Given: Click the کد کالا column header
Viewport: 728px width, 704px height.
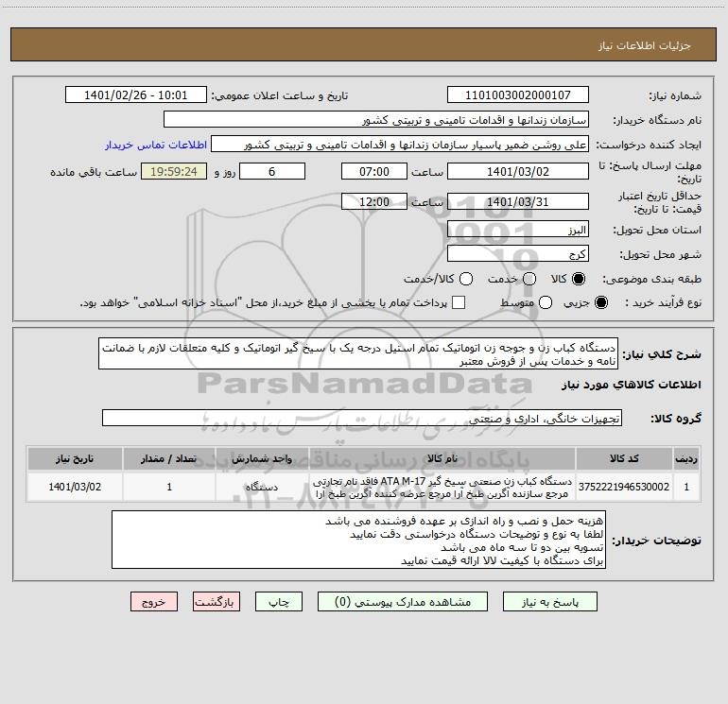Looking at the screenshot, I should pos(624,458).
